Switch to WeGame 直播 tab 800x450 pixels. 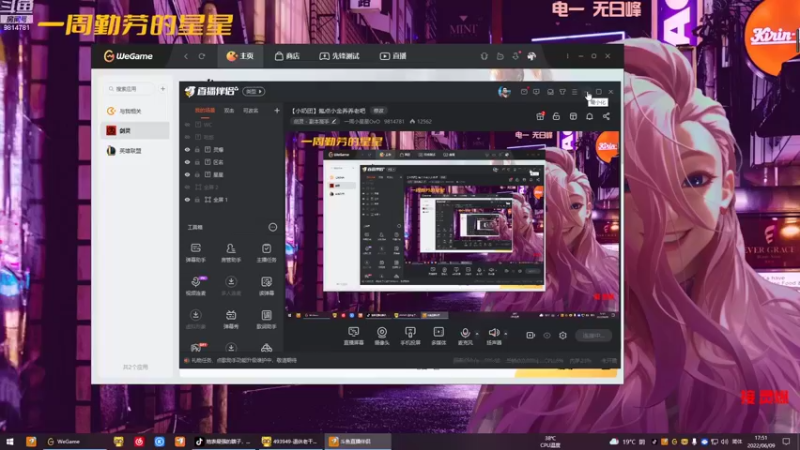(393, 56)
